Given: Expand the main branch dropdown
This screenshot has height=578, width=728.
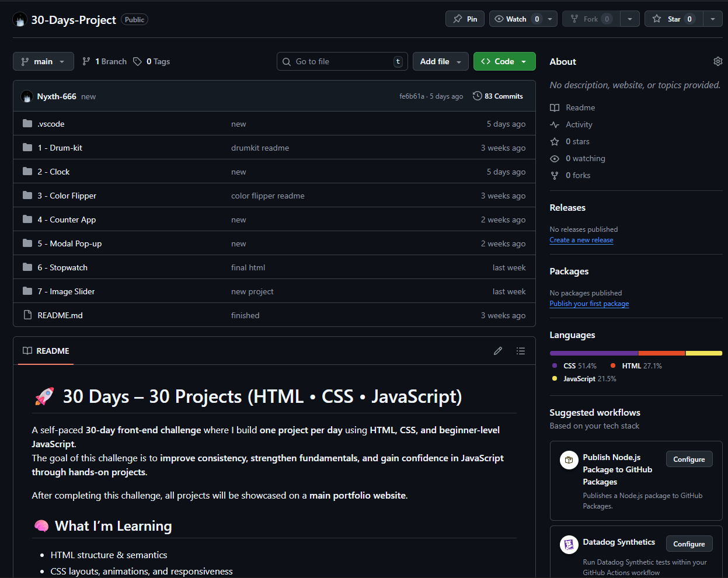Looking at the screenshot, I should click(43, 61).
